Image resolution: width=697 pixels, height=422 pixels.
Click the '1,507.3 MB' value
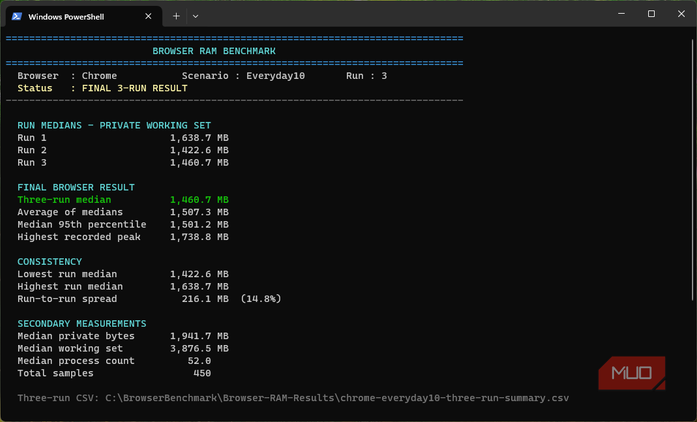point(199,212)
